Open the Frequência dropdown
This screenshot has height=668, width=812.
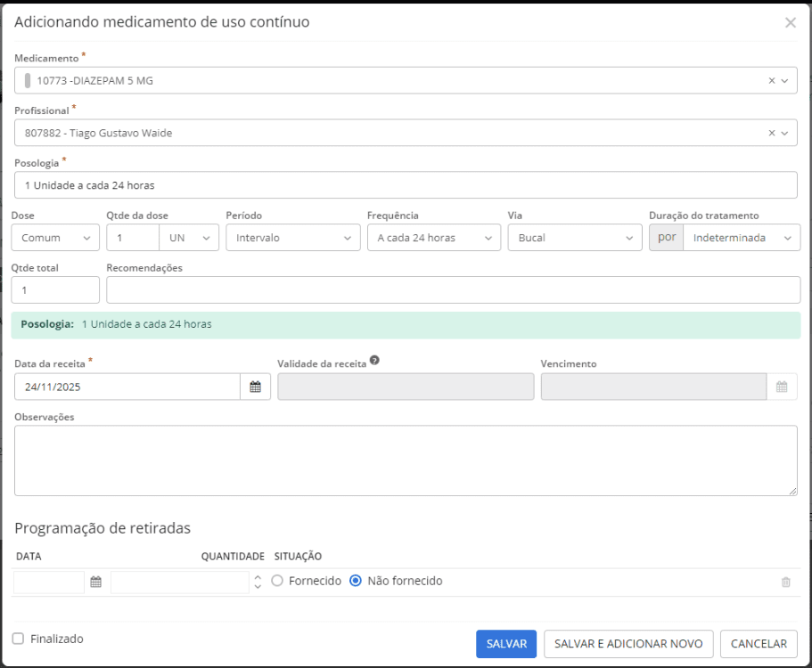(433, 238)
